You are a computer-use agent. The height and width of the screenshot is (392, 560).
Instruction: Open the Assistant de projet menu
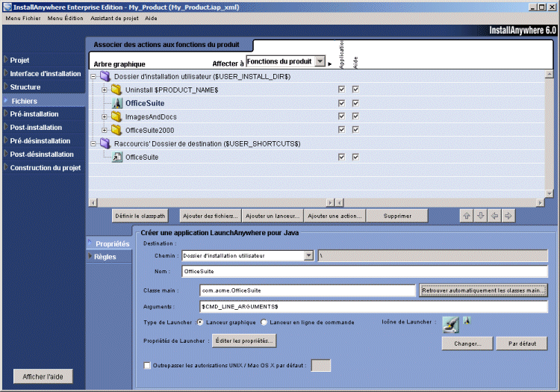pyautogui.click(x=113, y=17)
